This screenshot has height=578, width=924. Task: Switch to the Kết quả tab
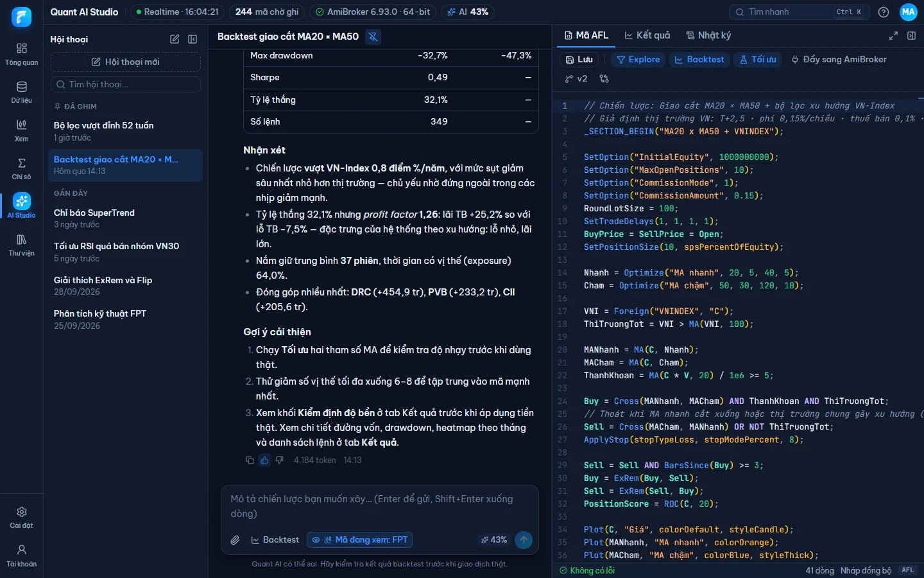(x=647, y=36)
